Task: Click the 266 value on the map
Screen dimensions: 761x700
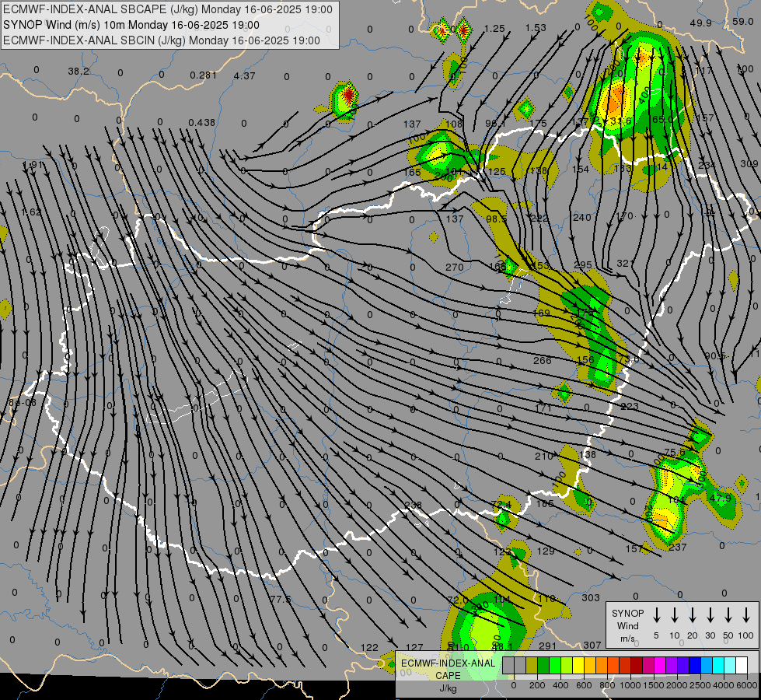Action: 542,360
